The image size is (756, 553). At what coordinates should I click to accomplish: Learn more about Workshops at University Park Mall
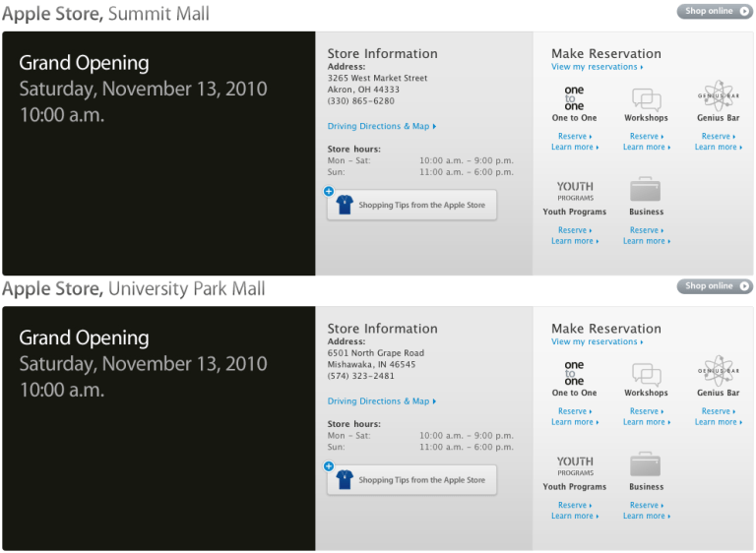click(647, 421)
